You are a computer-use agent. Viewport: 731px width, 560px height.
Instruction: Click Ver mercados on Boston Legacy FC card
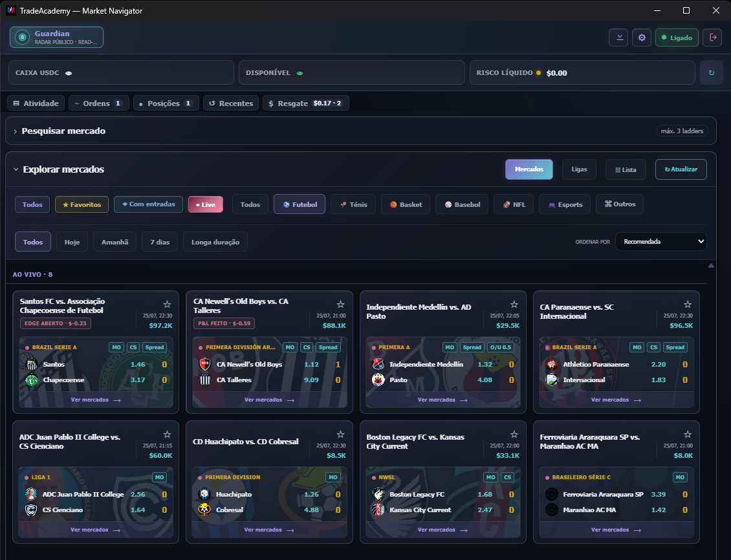point(442,530)
